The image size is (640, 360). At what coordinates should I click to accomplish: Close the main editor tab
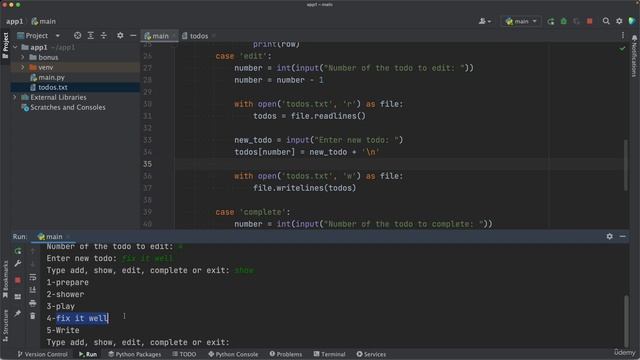174,36
